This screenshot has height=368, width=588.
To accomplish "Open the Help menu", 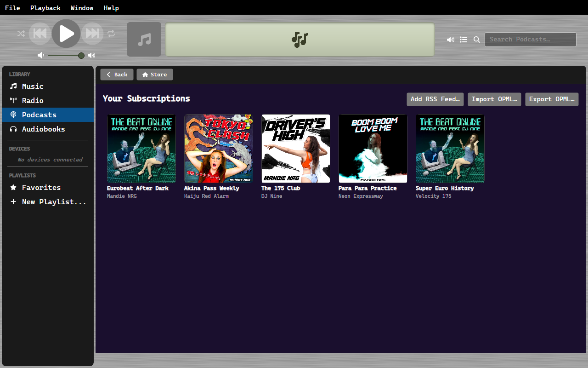I will 111,8.
